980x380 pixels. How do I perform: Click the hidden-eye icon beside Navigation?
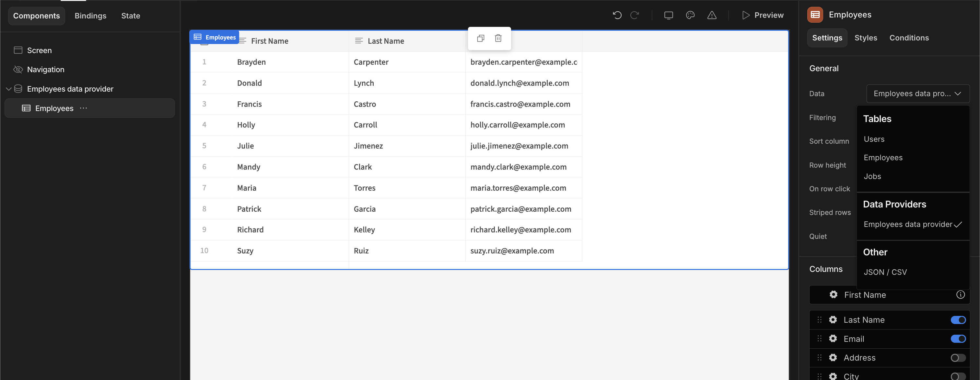click(18, 70)
